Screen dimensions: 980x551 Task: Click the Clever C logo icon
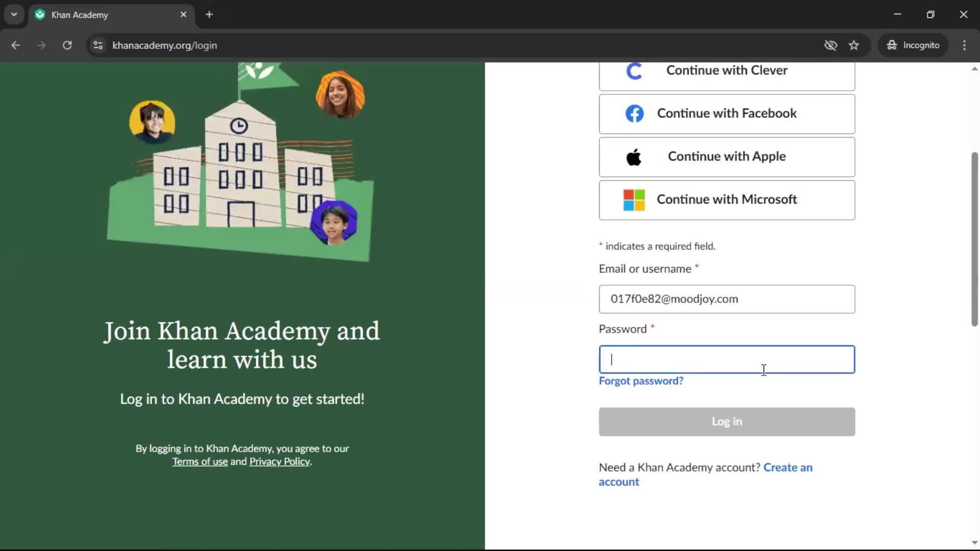point(634,71)
